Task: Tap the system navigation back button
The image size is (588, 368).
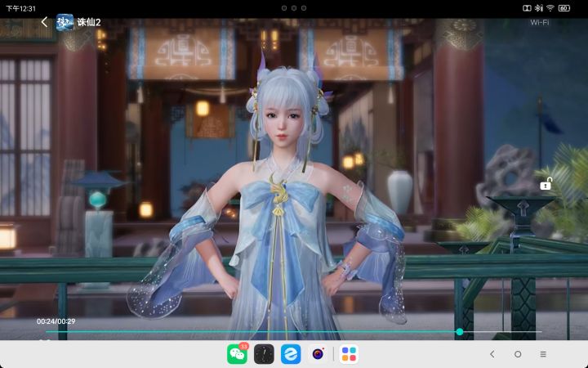Action: (x=492, y=354)
